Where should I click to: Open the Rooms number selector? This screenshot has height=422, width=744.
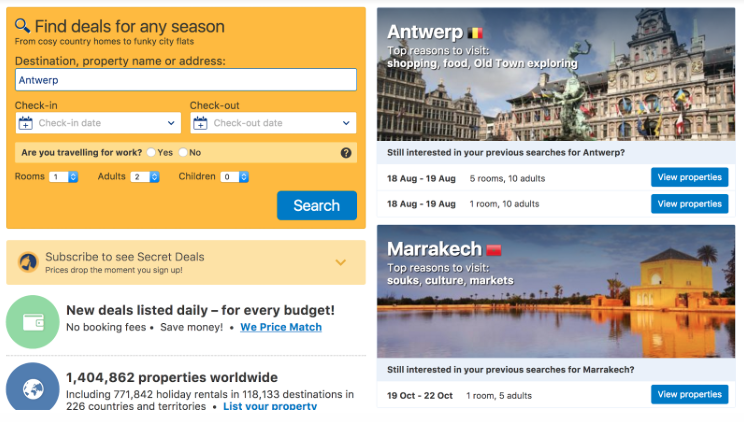coord(64,177)
